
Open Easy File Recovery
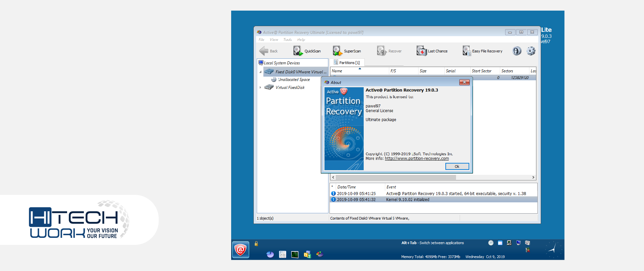(482, 51)
